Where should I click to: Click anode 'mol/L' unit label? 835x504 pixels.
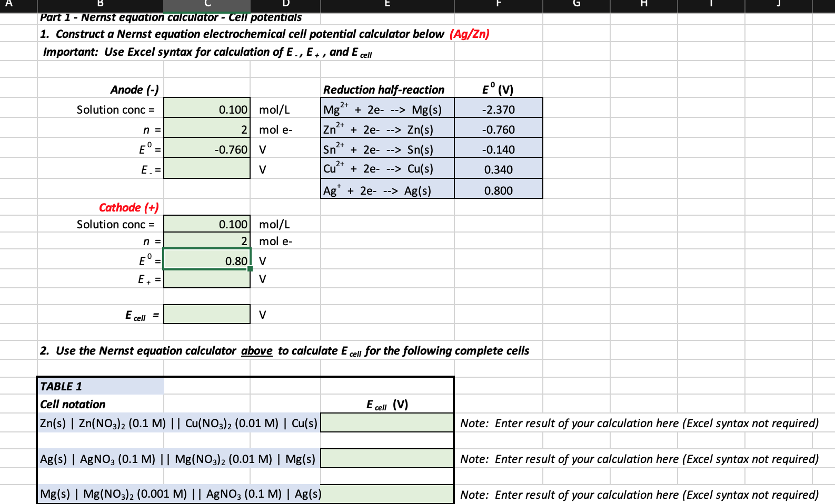pyautogui.click(x=274, y=109)
